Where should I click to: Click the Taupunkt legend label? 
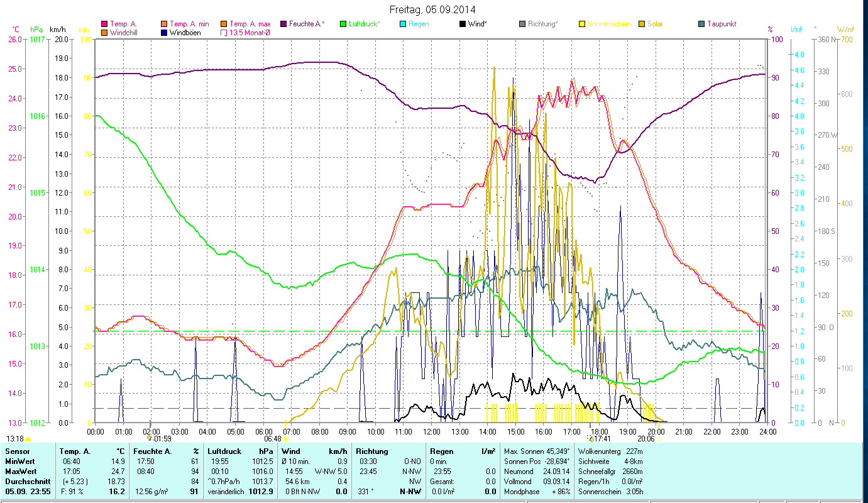(x=722, y=24)
